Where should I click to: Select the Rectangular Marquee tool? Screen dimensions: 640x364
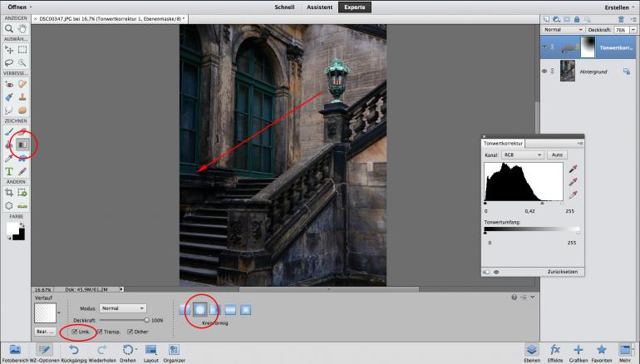[22, 49]
